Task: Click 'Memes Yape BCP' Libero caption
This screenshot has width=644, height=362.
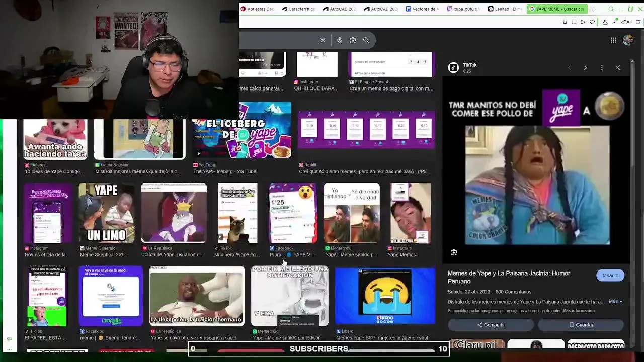Action: pyautogui.click(x=382, y=338)
